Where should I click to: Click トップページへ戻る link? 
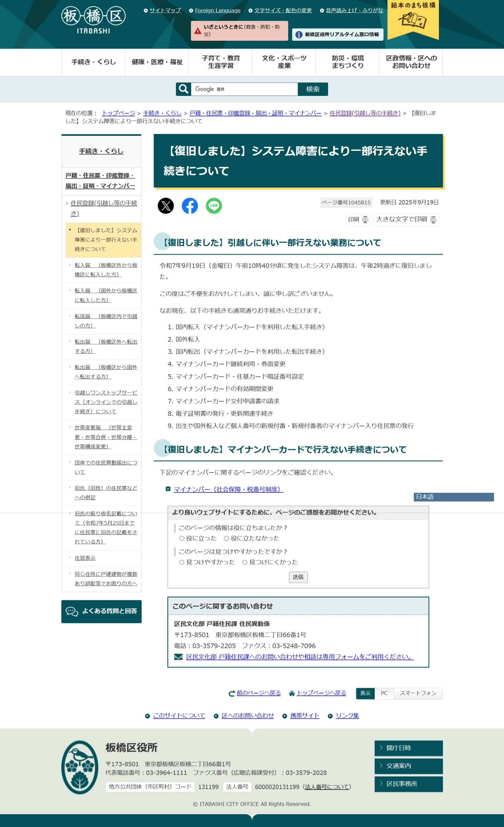click(x=321, y=693)
